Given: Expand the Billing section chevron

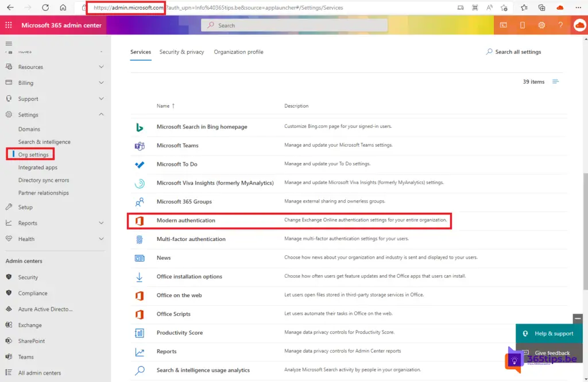Looking at the screenshot, I should [101, 83].
